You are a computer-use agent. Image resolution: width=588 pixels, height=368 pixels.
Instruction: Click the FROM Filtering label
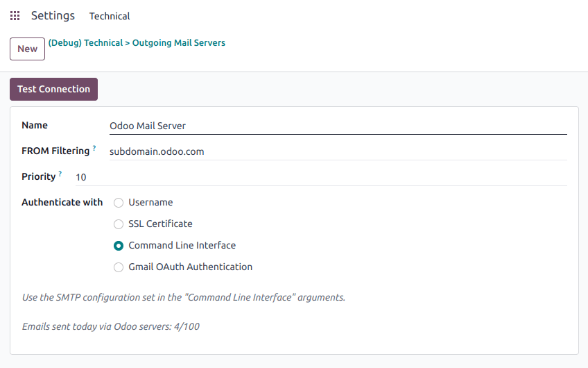tap(55, 151)
